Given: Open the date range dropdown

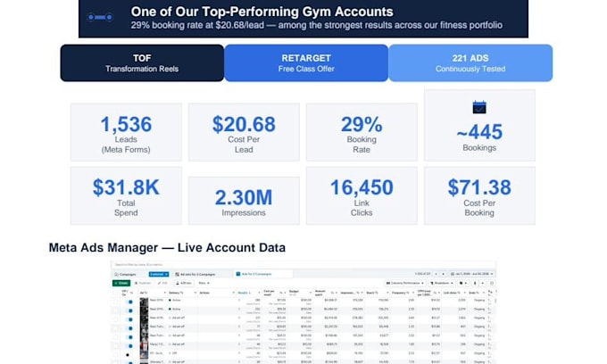Looking at the screenshot, I should pos(473,274).
